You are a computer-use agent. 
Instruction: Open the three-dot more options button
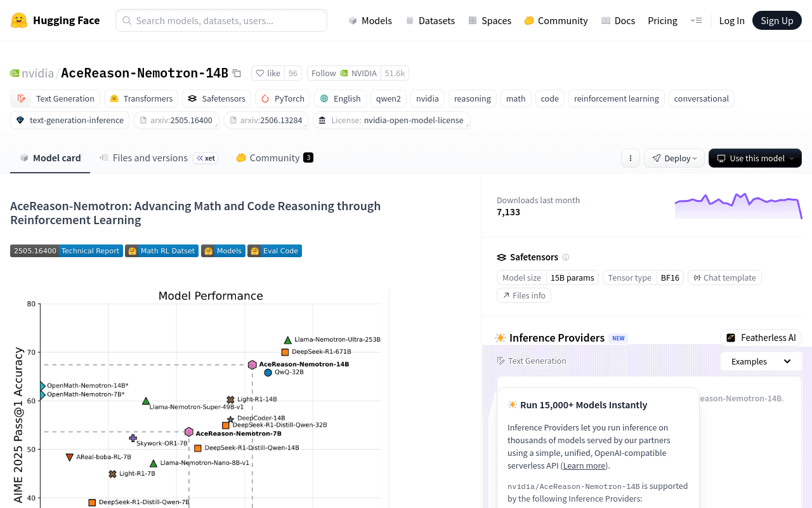point(630,158)
